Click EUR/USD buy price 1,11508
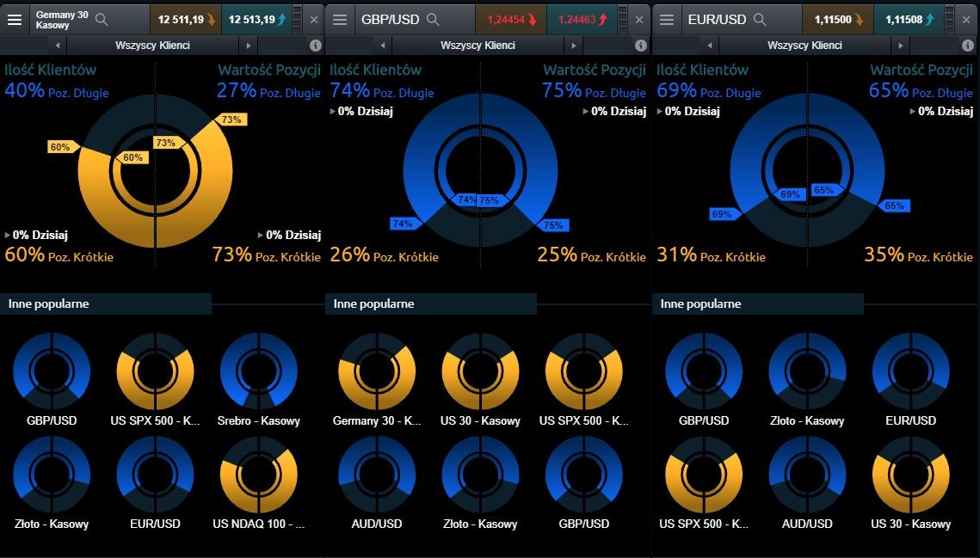 coord(909,19)
